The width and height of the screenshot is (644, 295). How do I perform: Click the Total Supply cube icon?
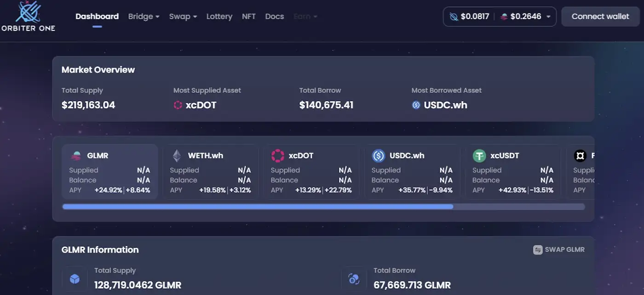coord(75,278)
